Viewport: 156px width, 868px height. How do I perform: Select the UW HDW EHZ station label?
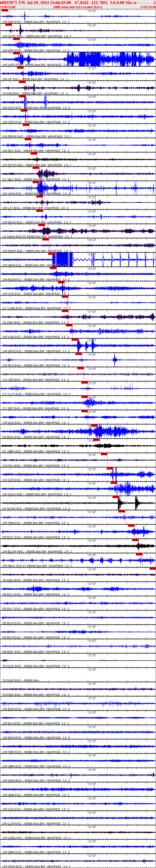(36, 265)
